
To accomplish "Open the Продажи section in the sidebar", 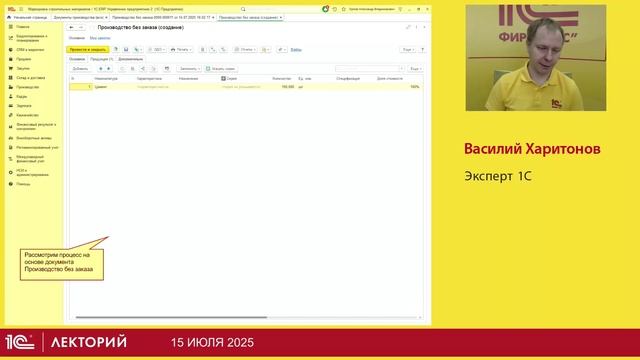I will (x=24, y=59).
